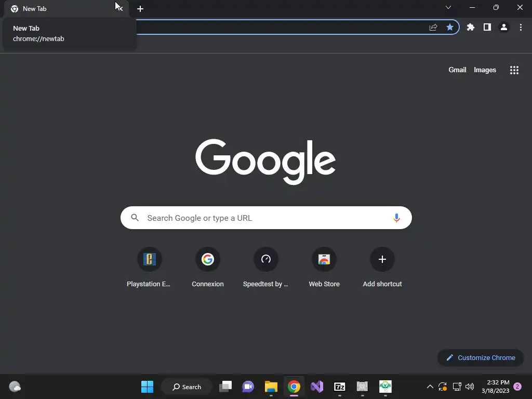Screen dimensions: 532x399
Task: Open the weather widget on taskbar
Action: pyautogui.click(x=15, y=387)
